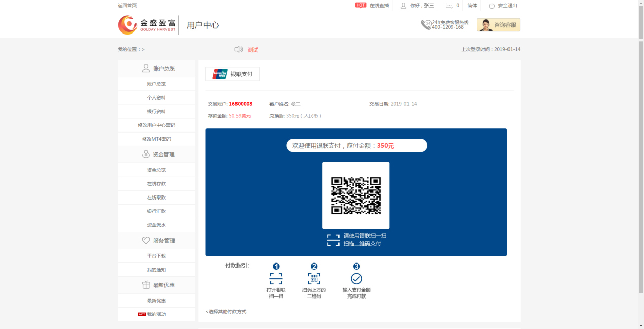This screenshot has width=644, height=329.
Task: Click the scan frame icon beside 请使用银联扫一扫
Action: tap(333, 240)
